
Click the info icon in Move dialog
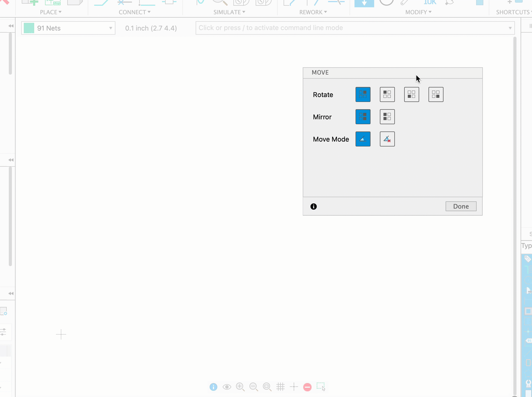[313, 206]
